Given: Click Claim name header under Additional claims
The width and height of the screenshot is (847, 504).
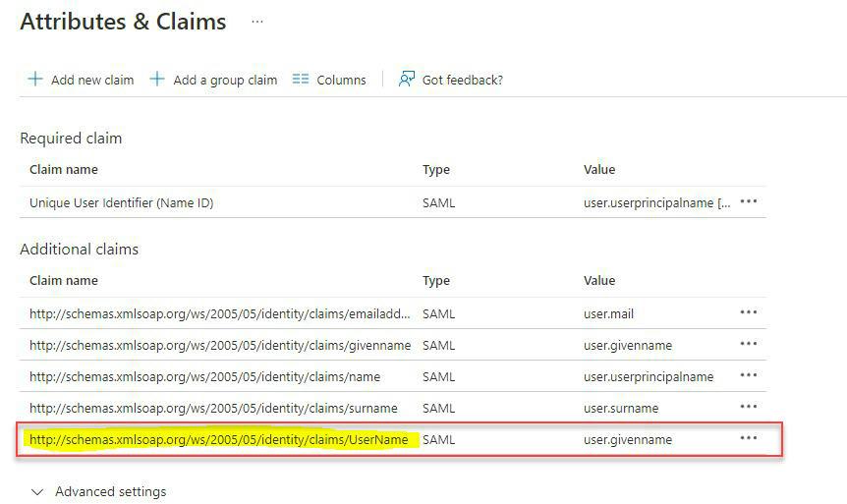Looking at the screenshot, I should click(64, 280).
